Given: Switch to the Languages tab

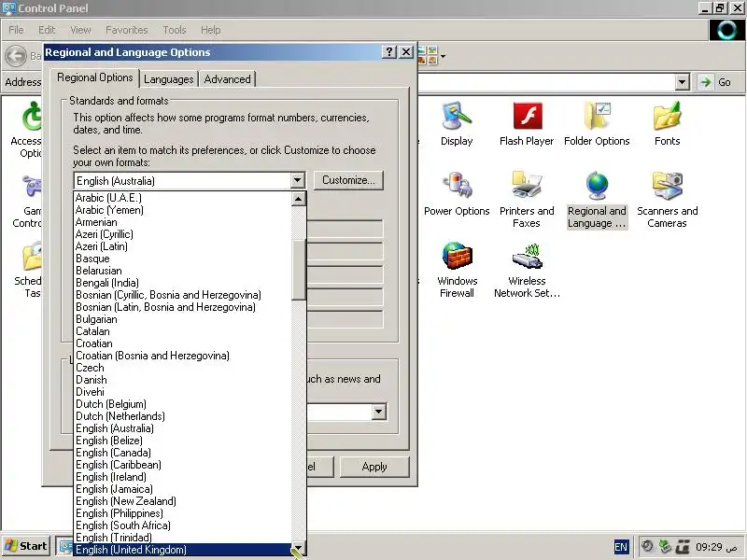Looking at the screenshot, I should (x=169, y=79).
